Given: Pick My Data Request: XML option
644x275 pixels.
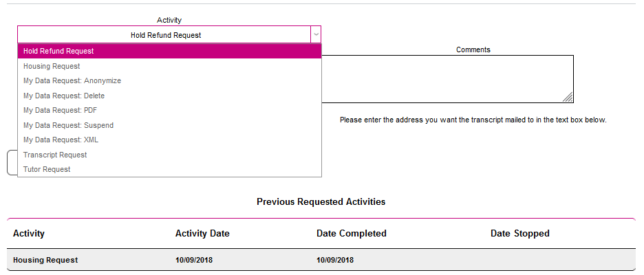Looking at the screenshot, I should tap(61, 140).
